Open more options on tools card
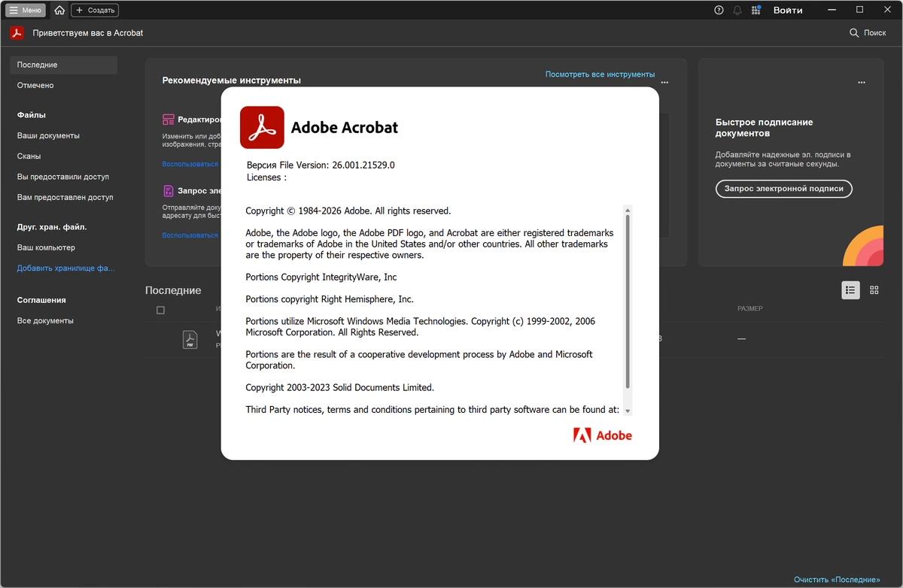This screenshot has height=588, width=903. (x=664, y=83)
